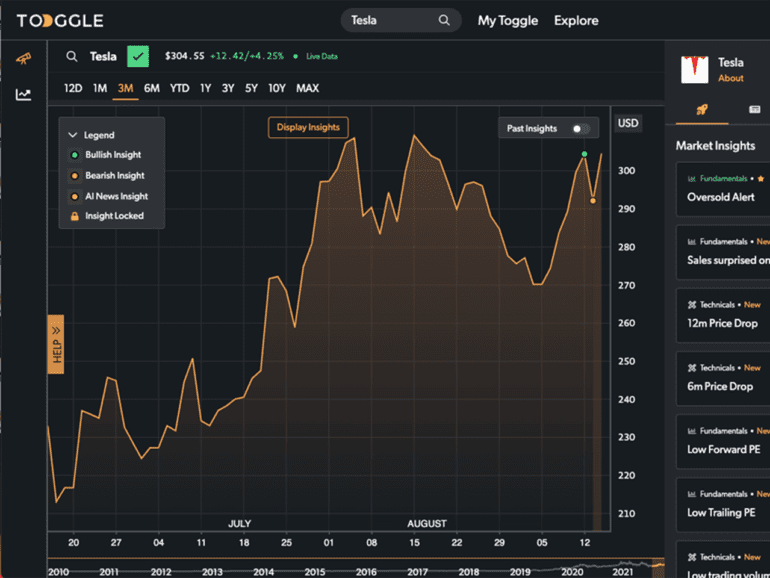The width and height of the screenshot is (770, 578).
Task: Click the Tesla logo thumbnail in right panel
Action: click(694, 69)
